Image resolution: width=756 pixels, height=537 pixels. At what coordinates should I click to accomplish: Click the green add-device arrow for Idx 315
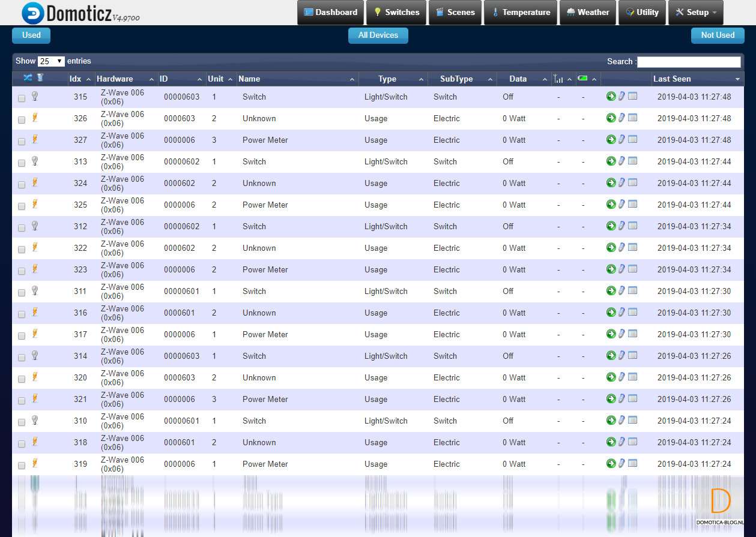click(x=611, y=96)
